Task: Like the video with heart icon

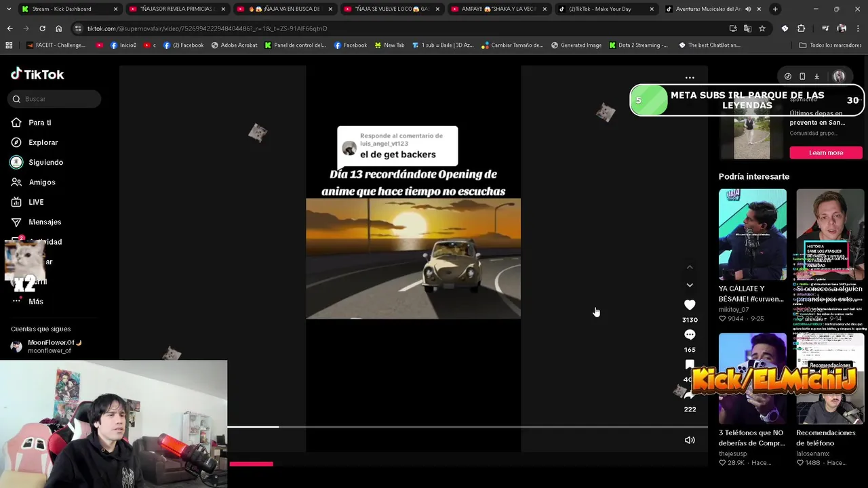Action: tap(690, 305)
